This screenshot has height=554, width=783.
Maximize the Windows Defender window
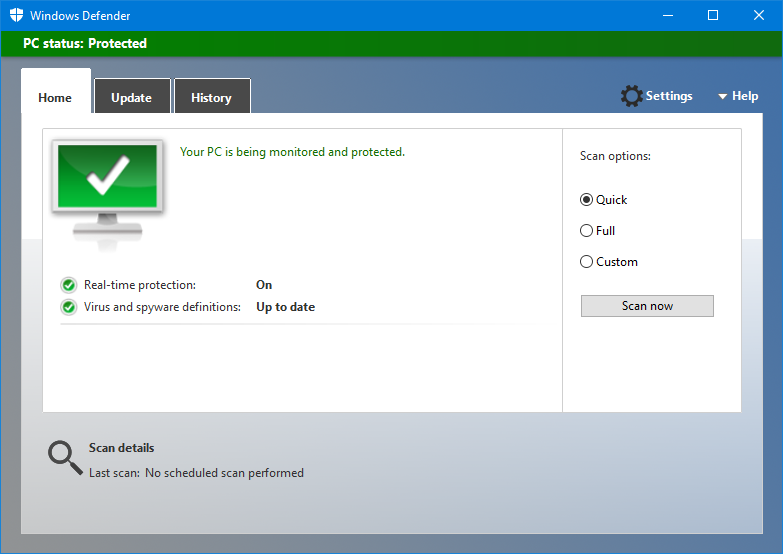pyautogui.click(x=713, y=15)
